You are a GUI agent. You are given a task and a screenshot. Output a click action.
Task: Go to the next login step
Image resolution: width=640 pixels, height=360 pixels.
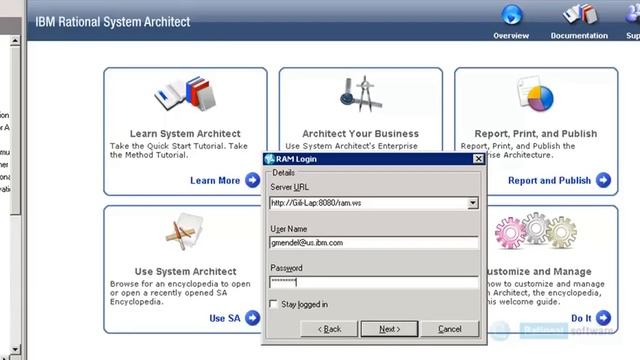click(x=389, y=329)
